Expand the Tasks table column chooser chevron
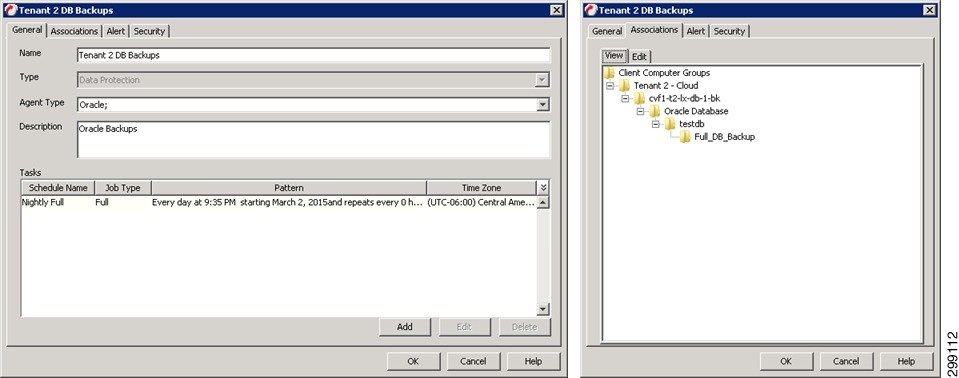The height and width of the screenshot is (378, 959). [x=543, y=188]
